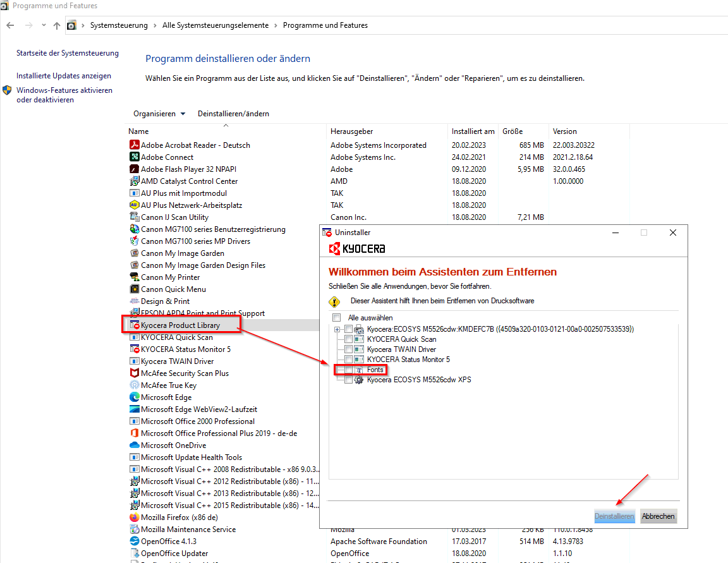This screenshot has height=563, width=728.
Task: Check the Fonts checkbox
Action: tap(348, 370)
